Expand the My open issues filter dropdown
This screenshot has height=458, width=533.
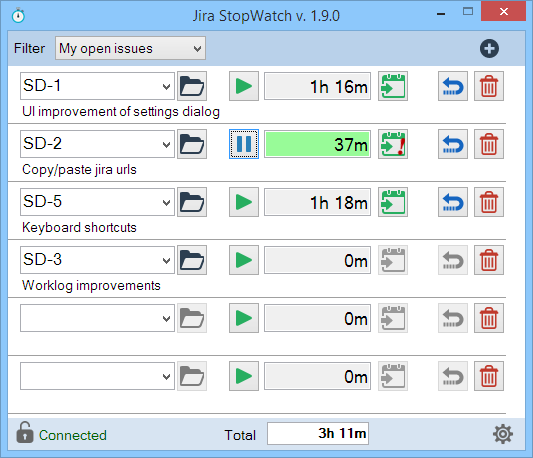[x=130, y=48]
